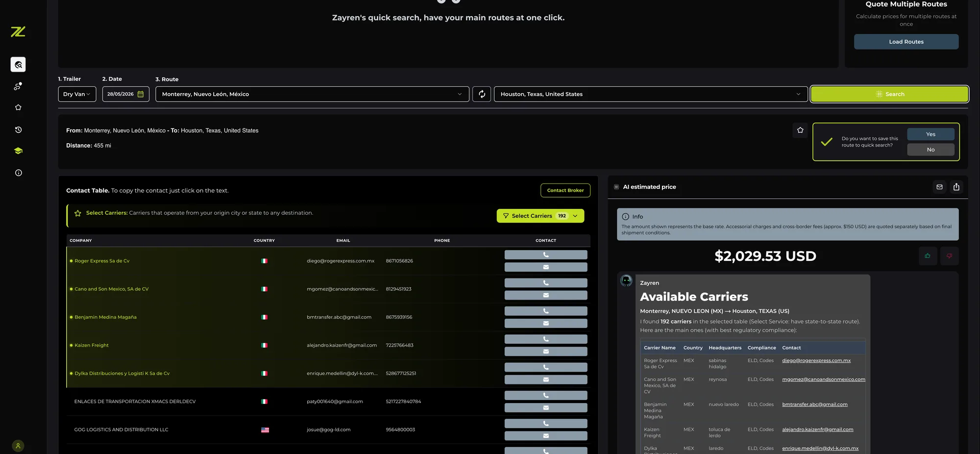Click the COMPANY column header
This screenshot has width=980, height=454.
pyautogui.click(x=81, y=240)
